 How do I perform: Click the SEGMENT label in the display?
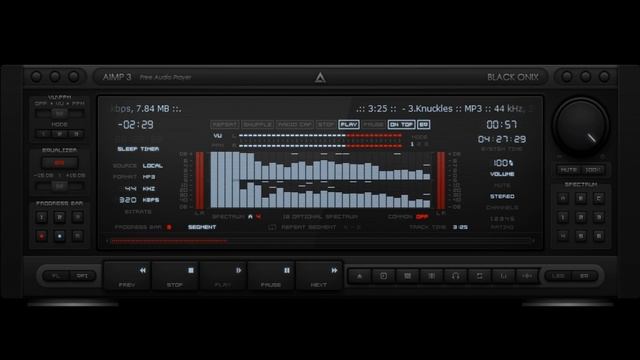pyautogui.click(x=202, y=227)
